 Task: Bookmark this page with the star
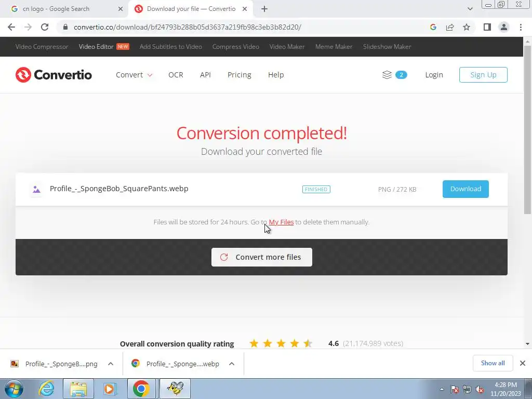pos(467,27)
